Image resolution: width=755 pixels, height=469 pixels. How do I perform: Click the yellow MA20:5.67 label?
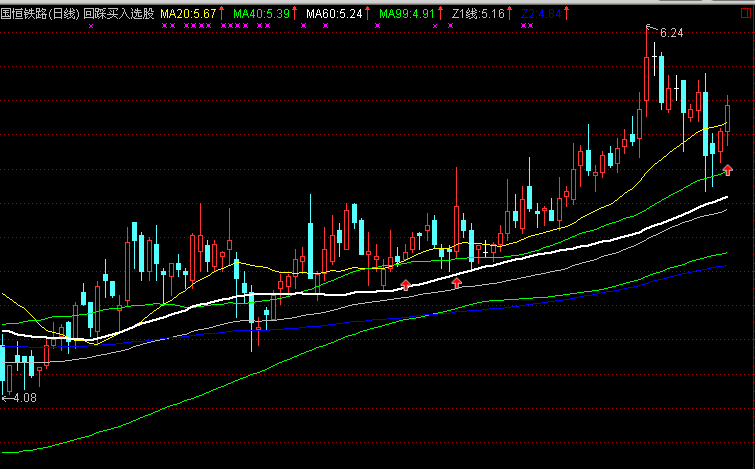click(188, 13)
